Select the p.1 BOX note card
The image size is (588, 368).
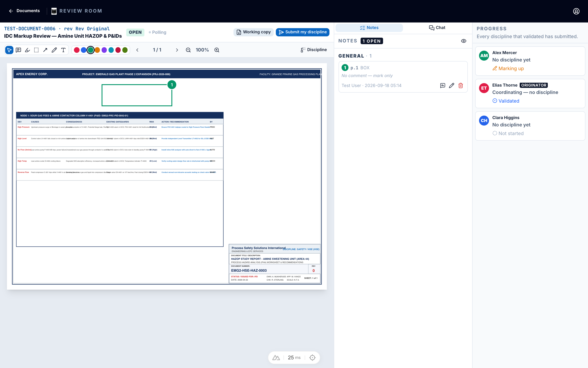point(403,77)
